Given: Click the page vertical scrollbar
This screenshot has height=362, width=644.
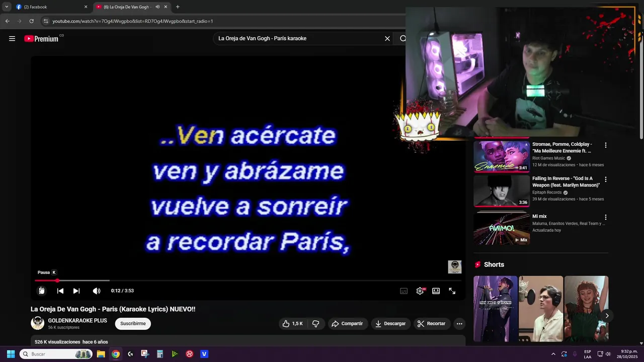Looking at the screenshot, I should [641, 85].
